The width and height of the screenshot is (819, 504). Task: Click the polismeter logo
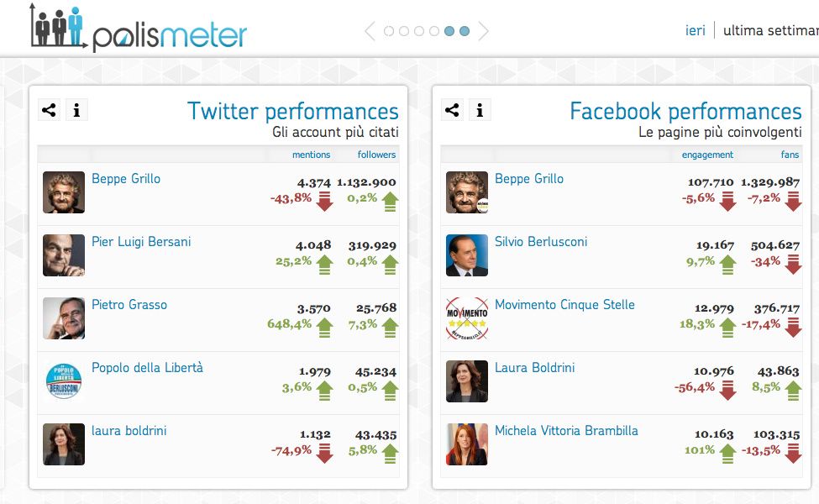(x=139, y=29)
